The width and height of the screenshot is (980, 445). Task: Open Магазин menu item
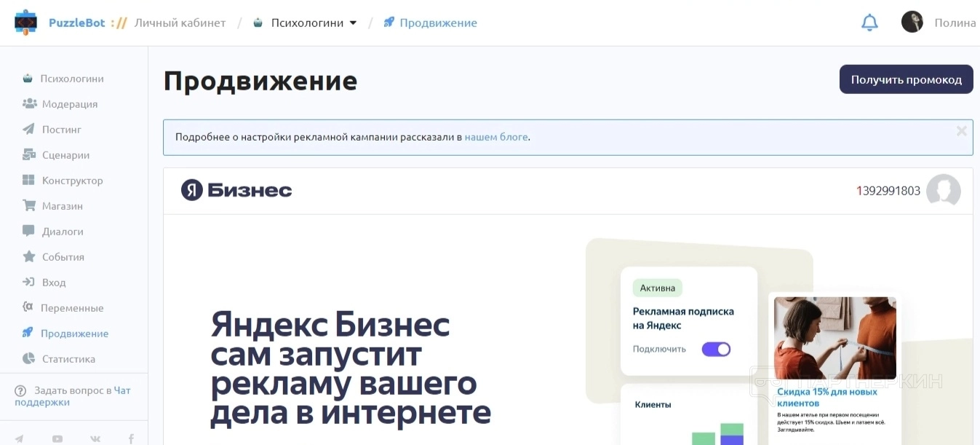point(63,205)
